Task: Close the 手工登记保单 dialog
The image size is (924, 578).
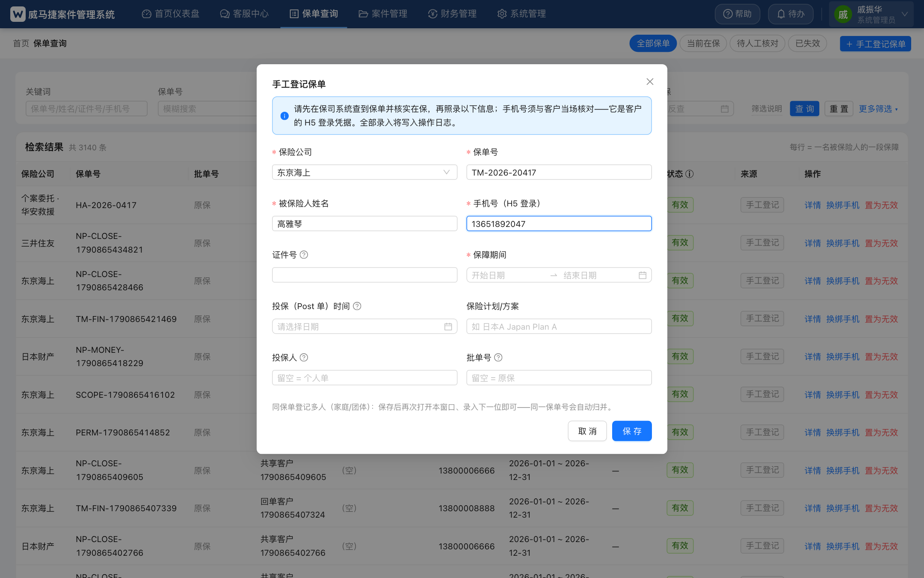Action: click(650, 81)
